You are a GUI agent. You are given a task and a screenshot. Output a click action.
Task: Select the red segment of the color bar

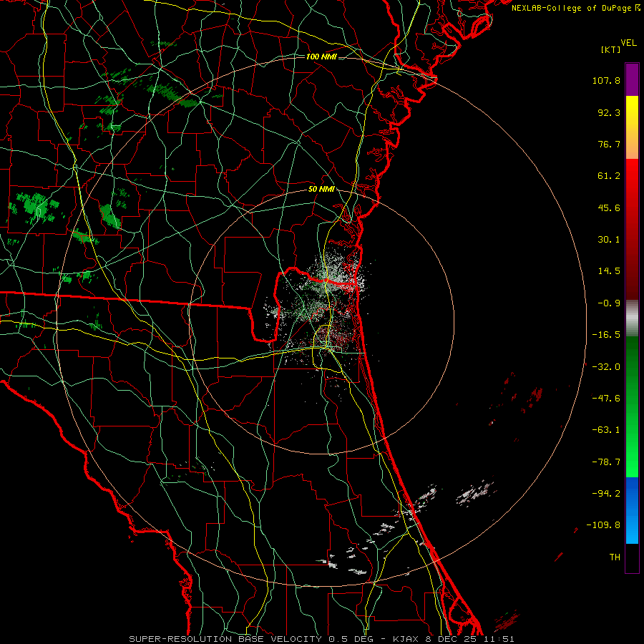point(632,229)
